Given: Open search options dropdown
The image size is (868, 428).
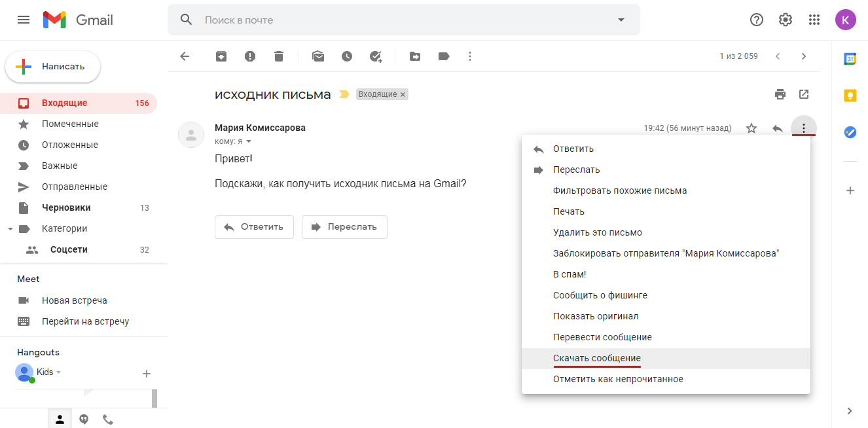Looking at the screenshot, I should pyautogui.click(x=620, y=20).
